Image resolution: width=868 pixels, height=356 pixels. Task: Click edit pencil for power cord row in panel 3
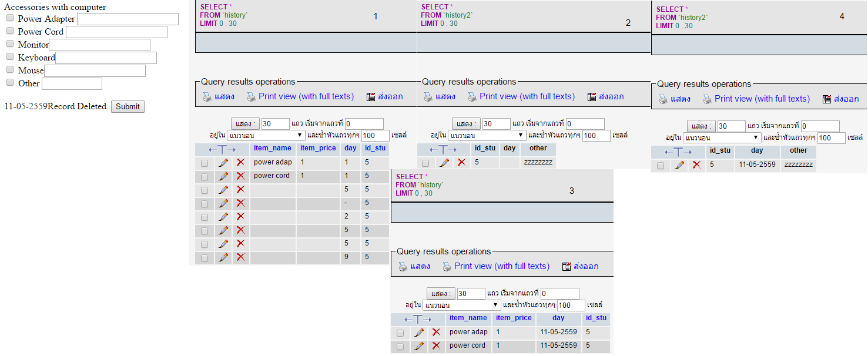tap(419, 346)
